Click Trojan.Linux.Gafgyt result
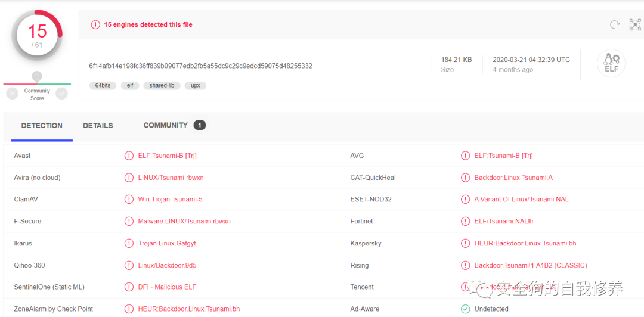This screenshot has width=644, height=317. [167, 244]
